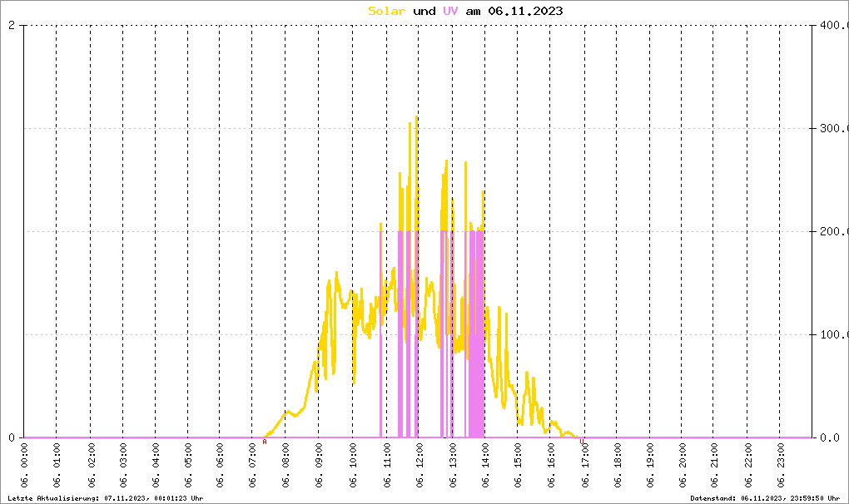Screen dimensions: 849x504
Task: Click the left axis label "0"
Action: pos(12,437)
